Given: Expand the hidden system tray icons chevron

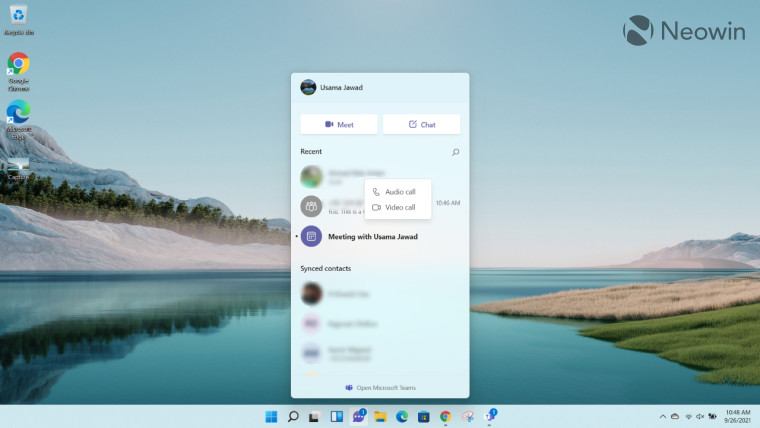Looking at the screenshot, I should (x=663, y=416).
